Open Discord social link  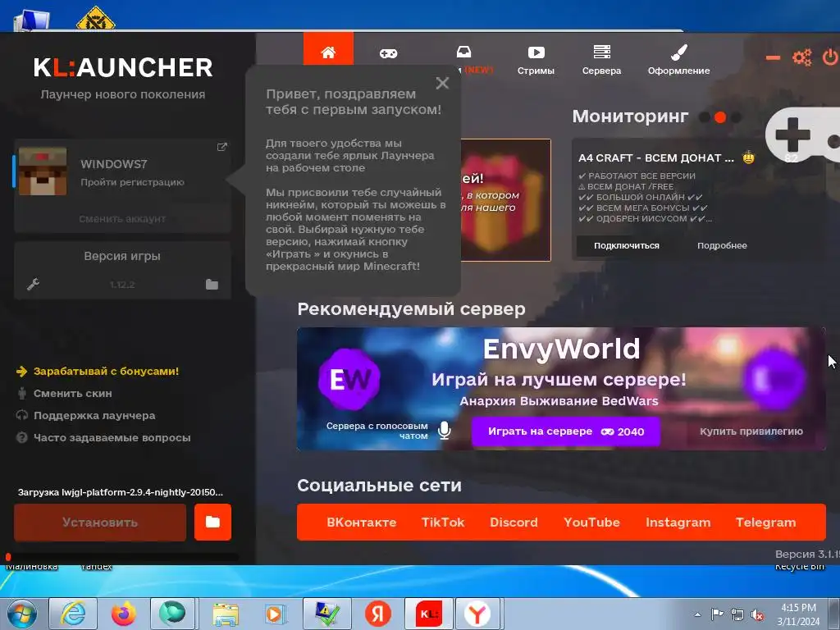point(514,523)
